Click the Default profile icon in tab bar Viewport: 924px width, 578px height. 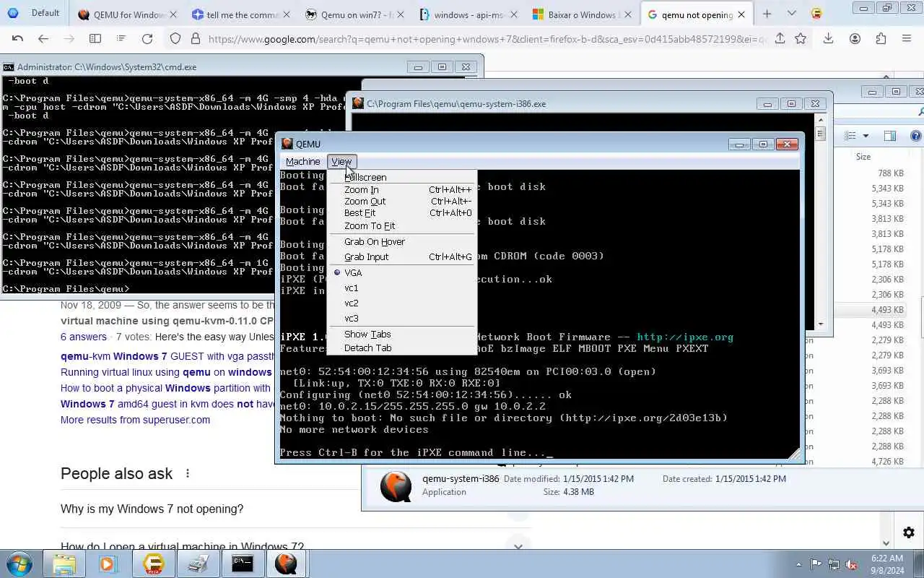(12, 13)
